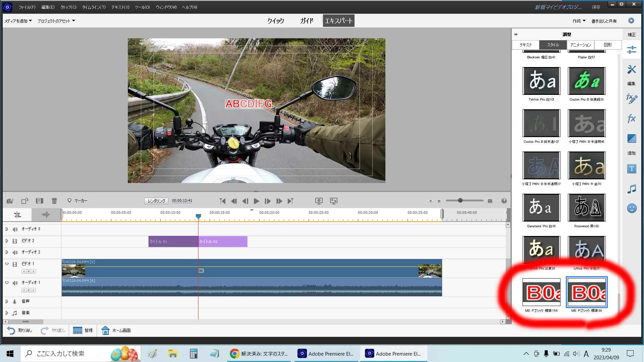The width and height of the screenshot is (644, 362).
Task: Click the ホーム画面 button
Action: click(116, 330)
